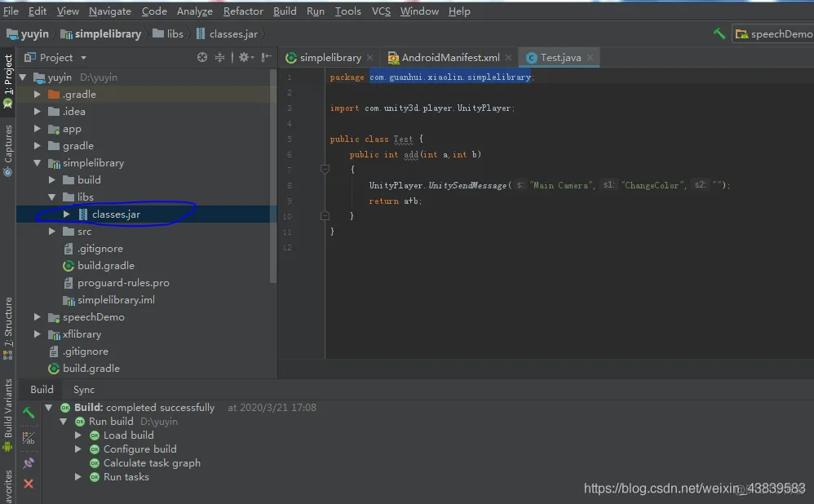Expand the Configure build node
The width and height of the screenshot is (814, 504).
pyautogui.click(x=77, y=449)
